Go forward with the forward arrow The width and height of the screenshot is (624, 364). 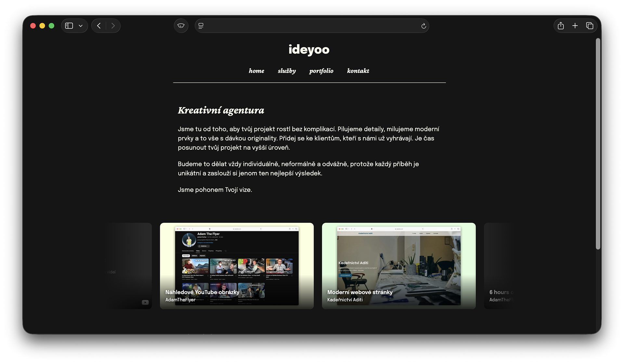click(113, 26)
